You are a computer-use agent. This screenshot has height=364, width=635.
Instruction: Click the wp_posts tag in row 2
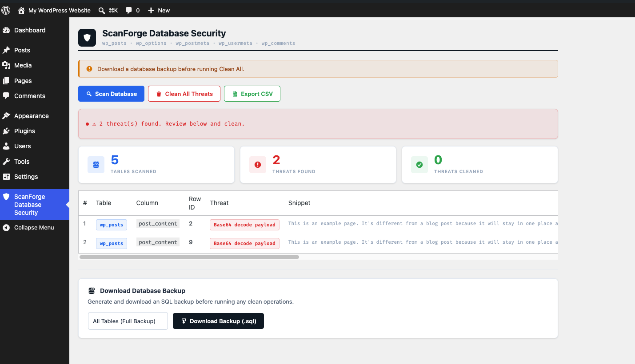(112, 243)
